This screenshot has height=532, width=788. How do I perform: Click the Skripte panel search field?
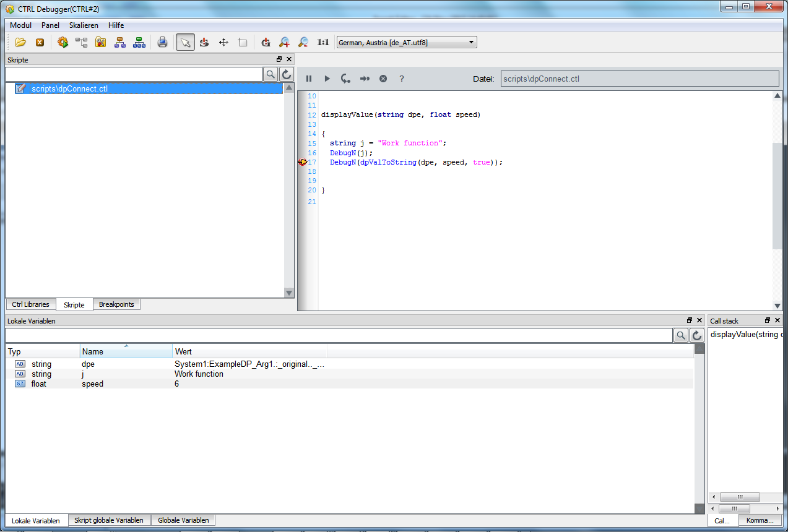tap(134, 75)
